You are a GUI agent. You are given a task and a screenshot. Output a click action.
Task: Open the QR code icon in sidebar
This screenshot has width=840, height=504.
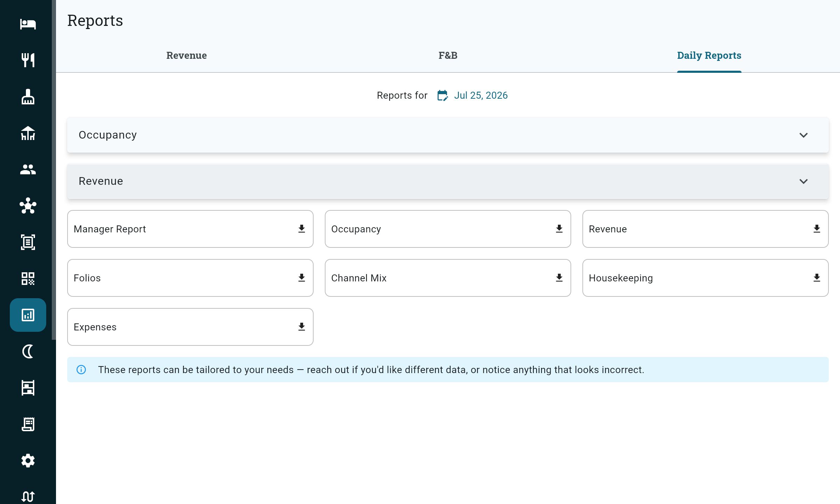(28, 279)
